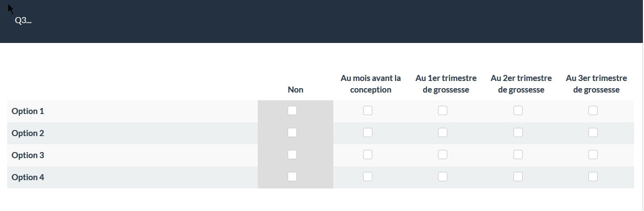Select 1er trimestre checkbox for Option 4
This screenshot has width=644, height=211.
coord(442,176)
